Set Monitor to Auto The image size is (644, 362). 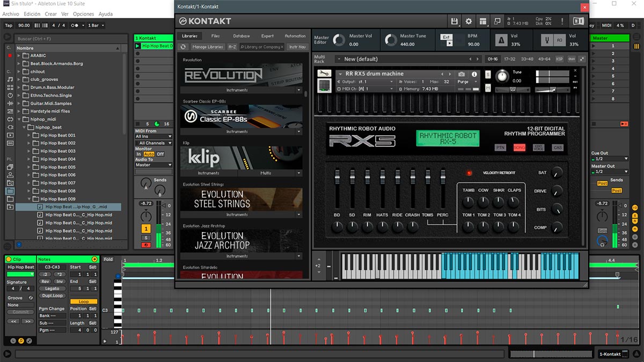coord(149,154)
